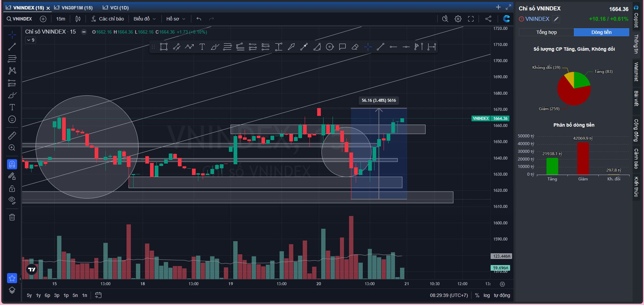Open the emoji and icons tool

tap(12, 119)
